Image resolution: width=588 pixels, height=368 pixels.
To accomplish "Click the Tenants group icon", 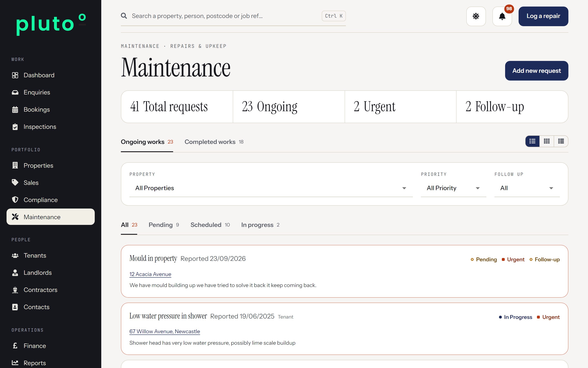I will pos(15,256).
